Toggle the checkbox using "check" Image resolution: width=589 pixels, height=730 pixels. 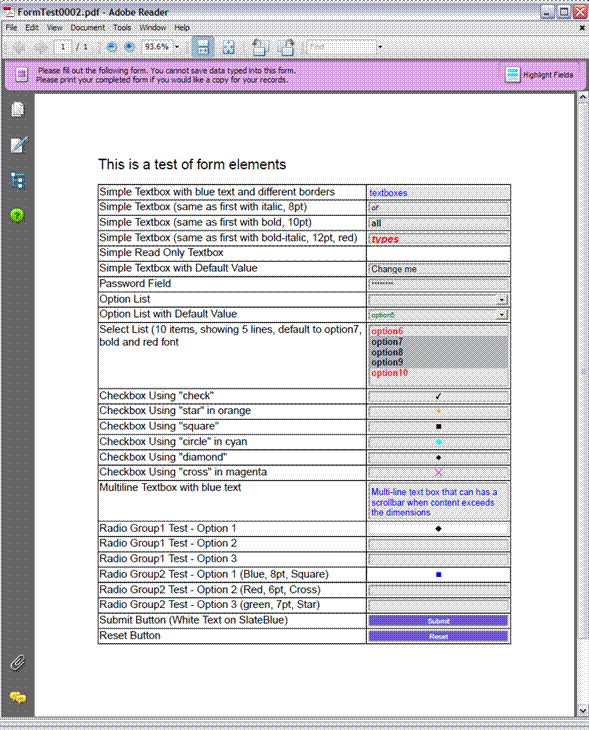[438, 397]
